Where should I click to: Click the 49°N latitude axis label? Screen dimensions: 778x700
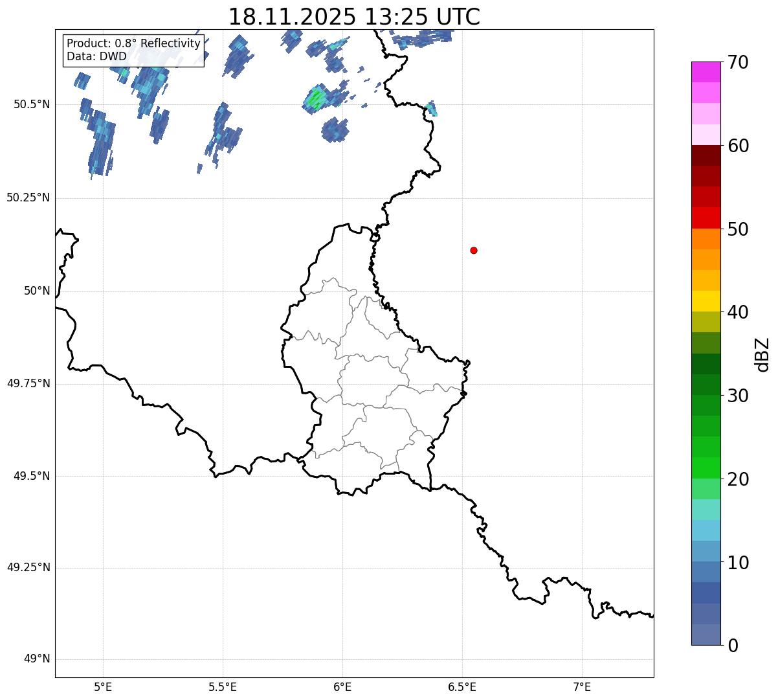pos(36,659)
